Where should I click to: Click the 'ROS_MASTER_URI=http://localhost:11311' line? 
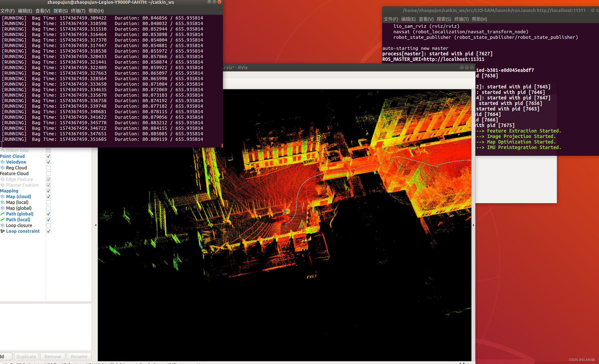click(x=433, y=59)
